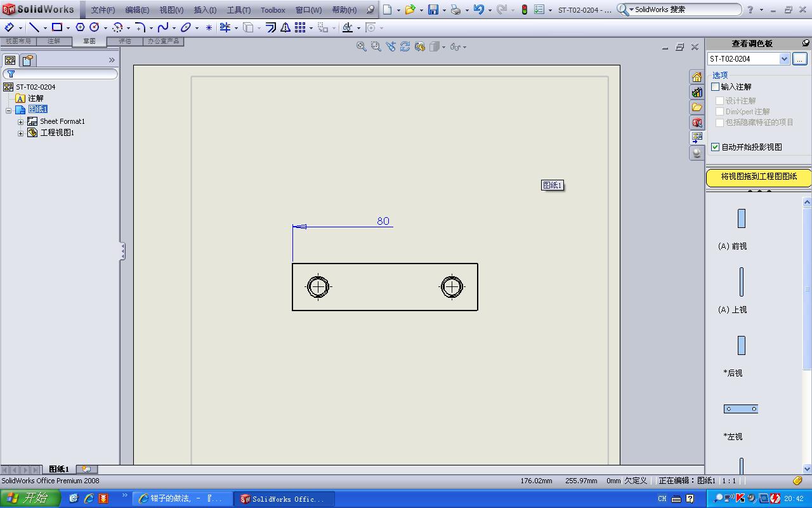Switch to the FeatureManager design tree tab
This screenshot has width=812, height=508.
coord(10,60)
